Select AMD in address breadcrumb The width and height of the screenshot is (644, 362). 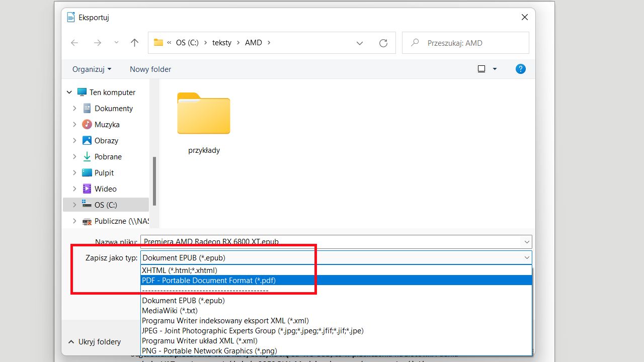pyautogui.click(x=254, y=43)
